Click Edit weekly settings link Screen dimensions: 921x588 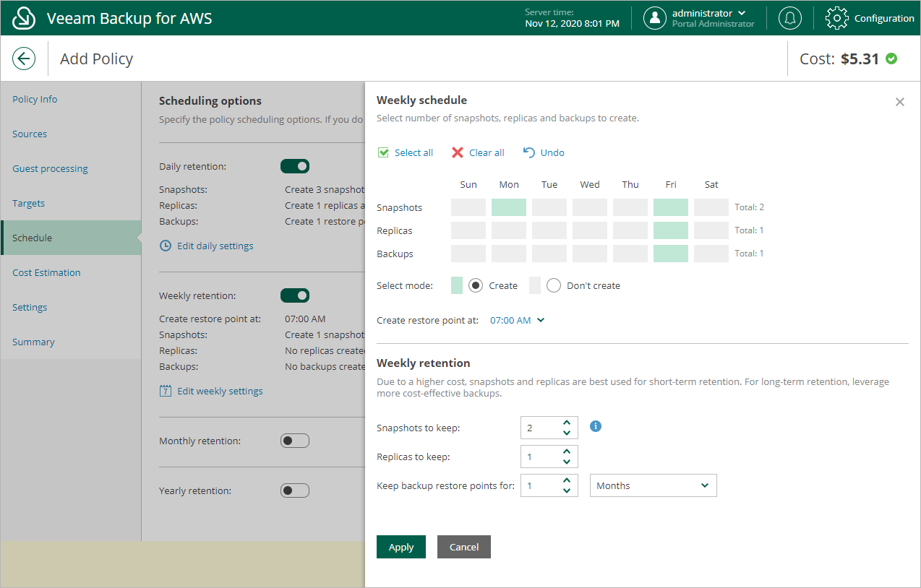coord(220,391)
